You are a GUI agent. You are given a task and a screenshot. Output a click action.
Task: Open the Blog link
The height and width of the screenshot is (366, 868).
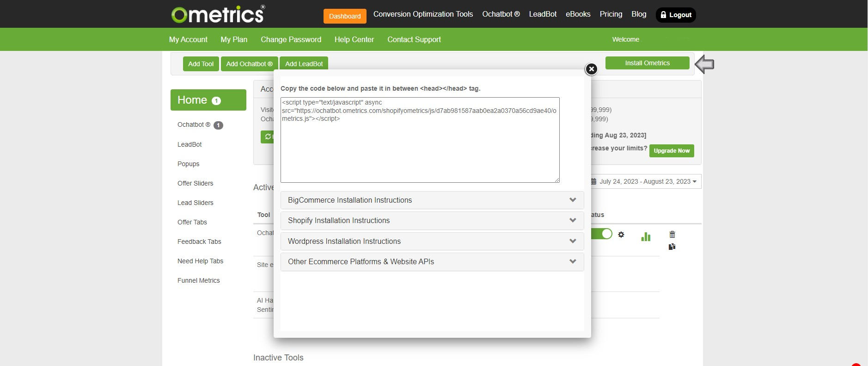click(x=639, y=14)
